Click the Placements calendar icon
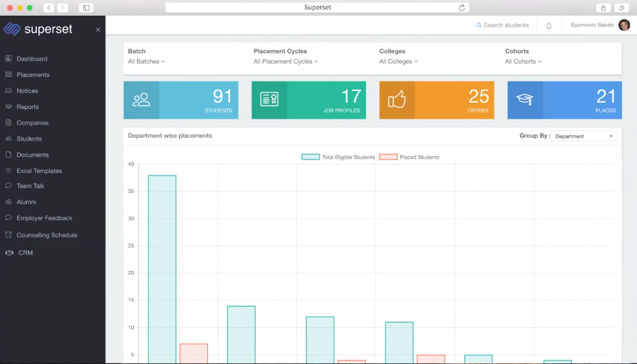The width and height of the screenshot is (637, 364). (9, 74)
